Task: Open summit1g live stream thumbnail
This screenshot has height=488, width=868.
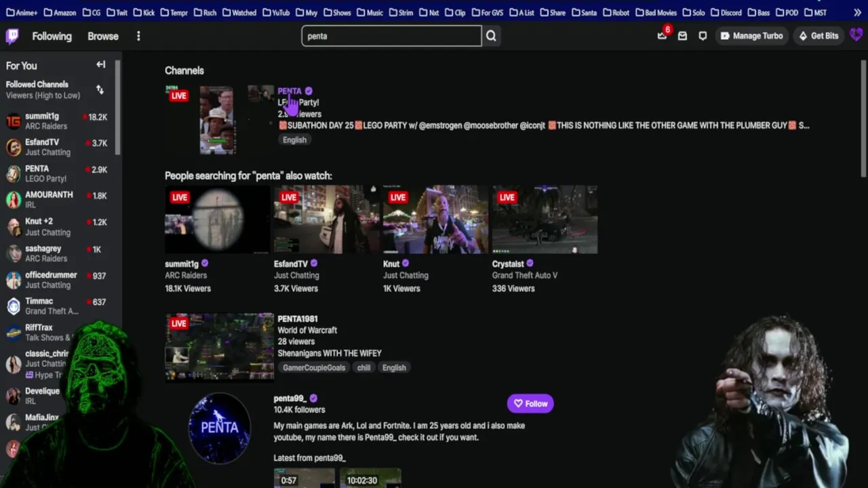Action: [x=217, y=219]
